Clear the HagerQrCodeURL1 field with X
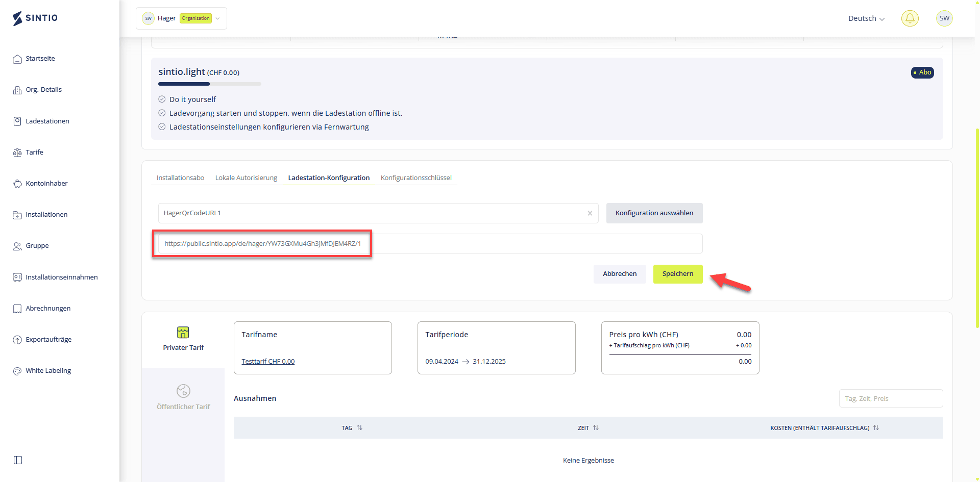Screen dimensions: 980x482 tap(590, 213)
